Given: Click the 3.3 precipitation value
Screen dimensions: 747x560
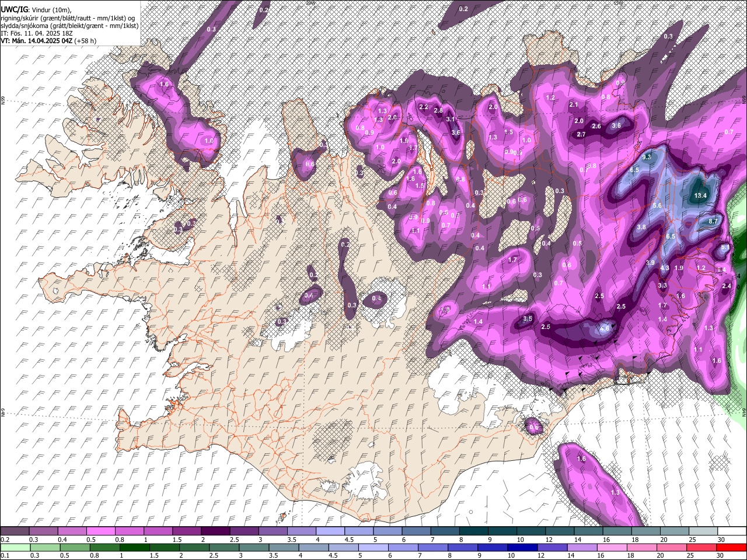Looking at the screenshot, I should (662, 285).
